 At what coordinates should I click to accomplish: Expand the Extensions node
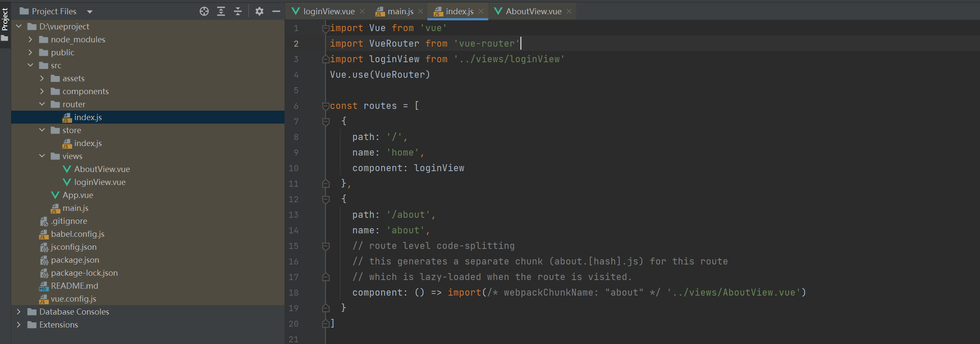coord(19,325)
